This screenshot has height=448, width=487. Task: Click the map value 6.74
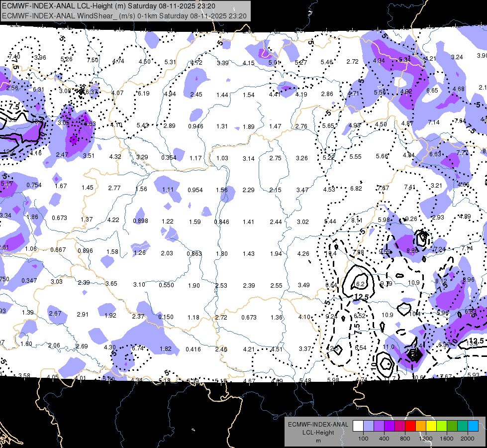click(138, 348)
